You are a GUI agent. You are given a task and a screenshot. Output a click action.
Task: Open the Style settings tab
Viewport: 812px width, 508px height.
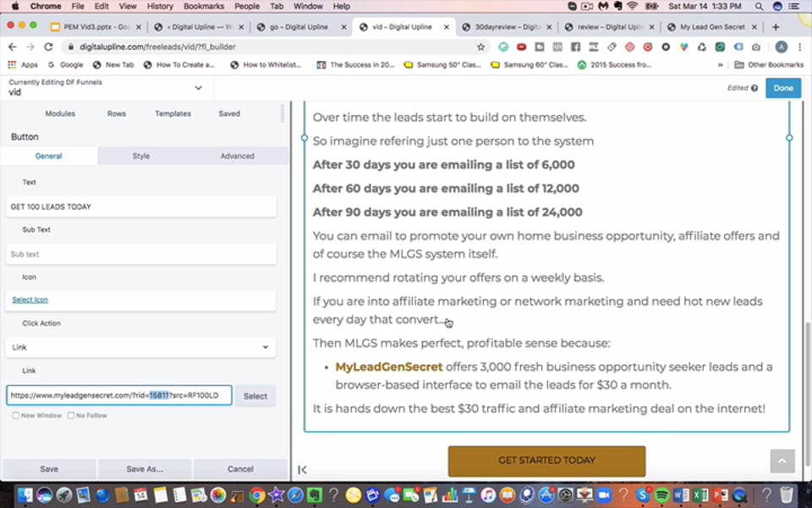[x=141, y=156]
